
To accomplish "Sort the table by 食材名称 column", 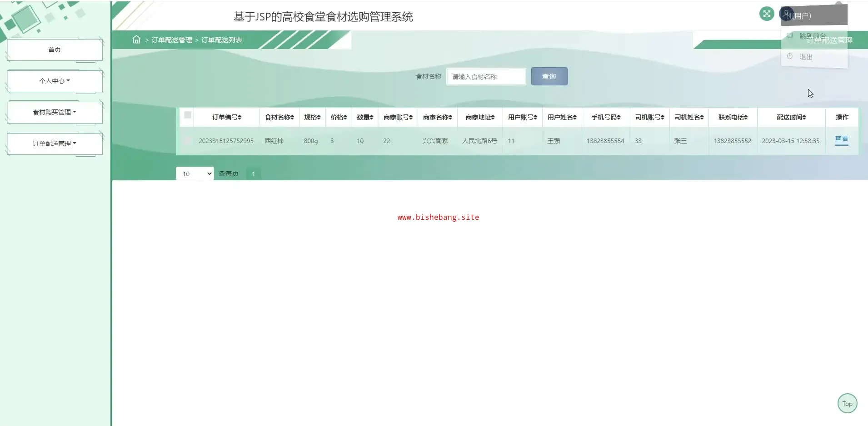I will [279, 117].
